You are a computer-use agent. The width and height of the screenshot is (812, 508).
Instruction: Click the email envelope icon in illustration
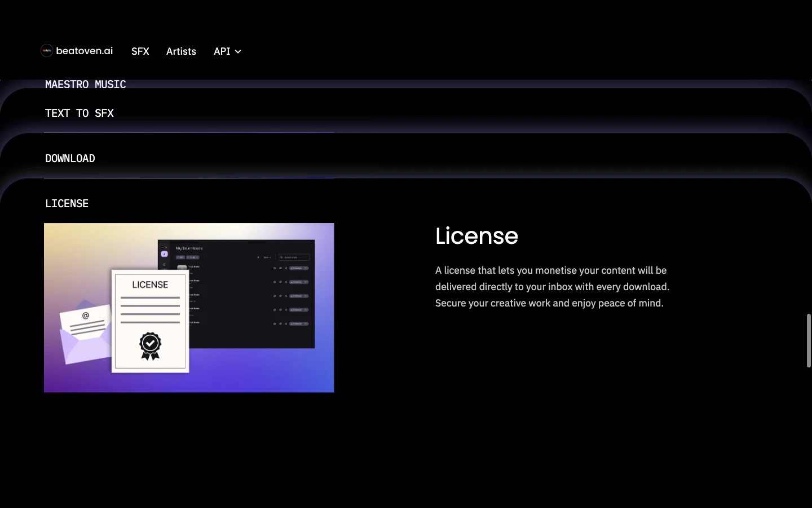85,333
